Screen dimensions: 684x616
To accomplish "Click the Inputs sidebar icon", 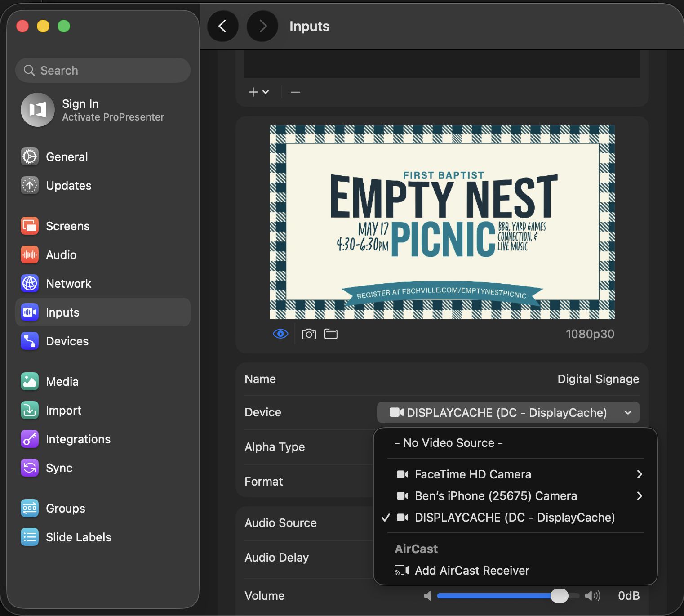I will (x=30, y=312).
